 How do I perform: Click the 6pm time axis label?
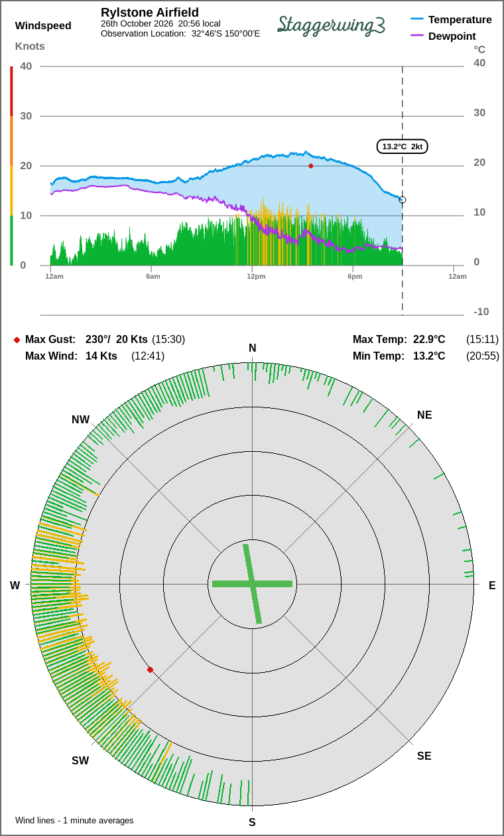coord(355,276)
